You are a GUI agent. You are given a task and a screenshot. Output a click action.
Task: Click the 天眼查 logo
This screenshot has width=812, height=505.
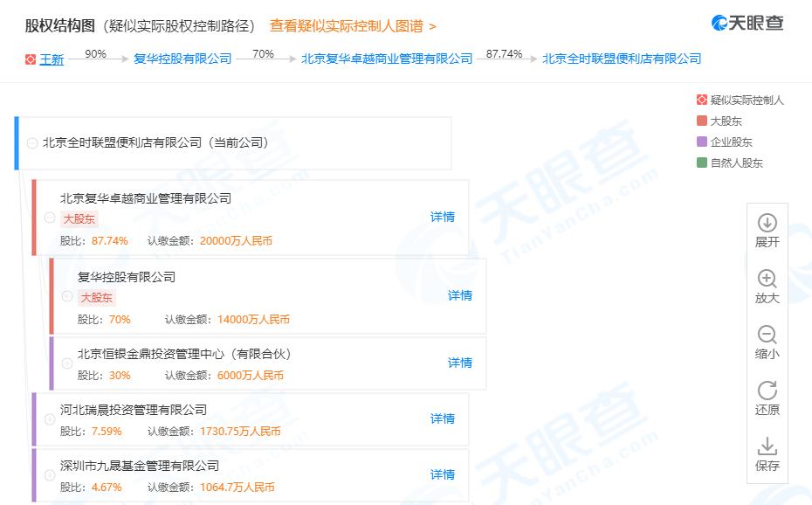tap(747, 23)
